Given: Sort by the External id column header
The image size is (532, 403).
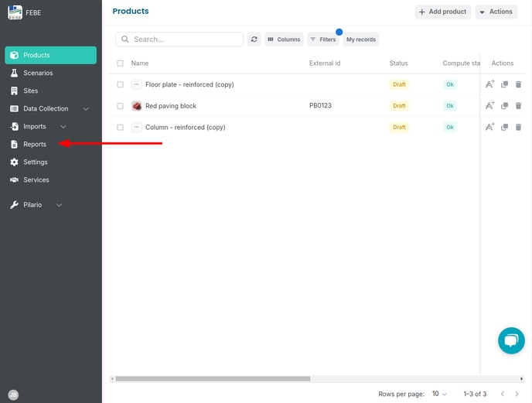Looking at the screenshot, I should point(325,63).
